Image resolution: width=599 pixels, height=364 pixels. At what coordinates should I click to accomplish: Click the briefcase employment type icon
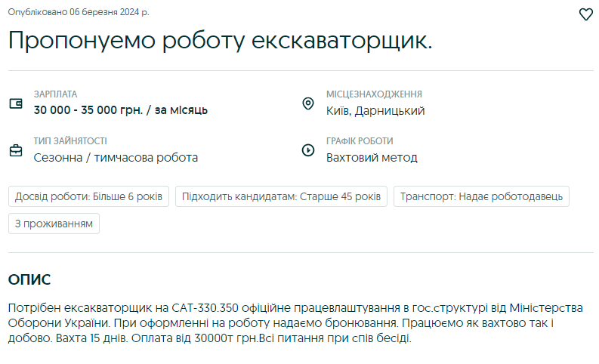pyautogui.click(x=16, y=150)
